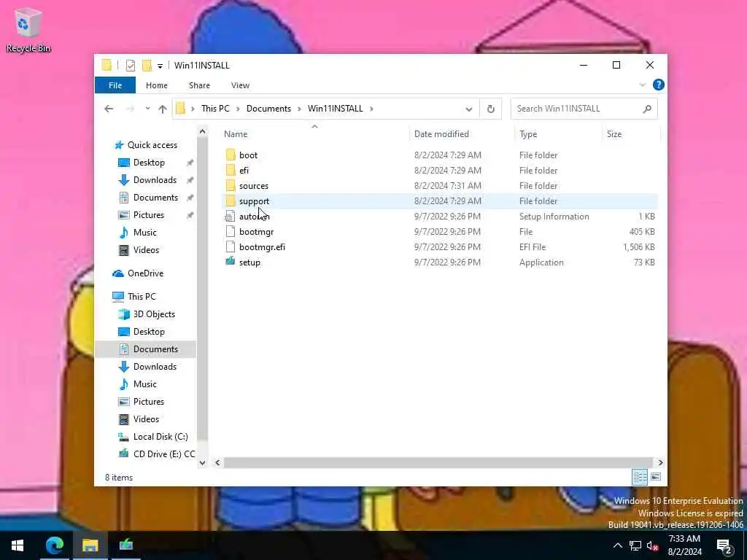Open the notification center icon
Screen dimensions: 747x560
(724, 545)
